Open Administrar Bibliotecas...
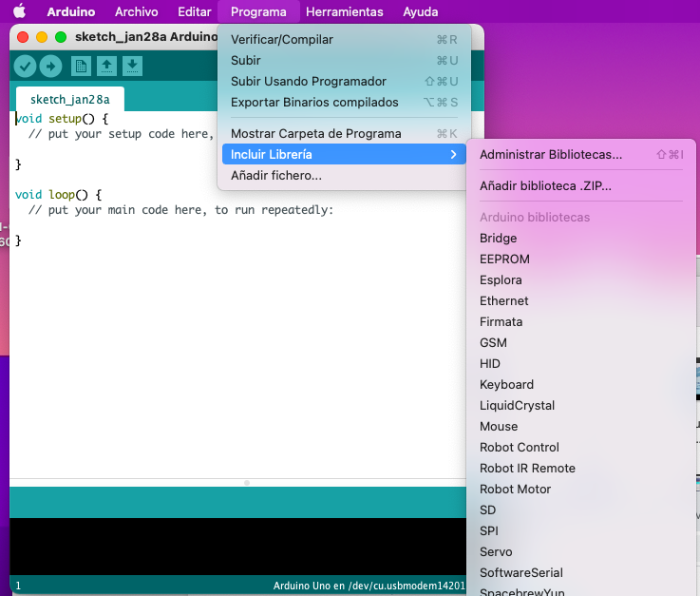Image resolution: width=700 pixels, height=596 pixels. click(x=581, y=155)
